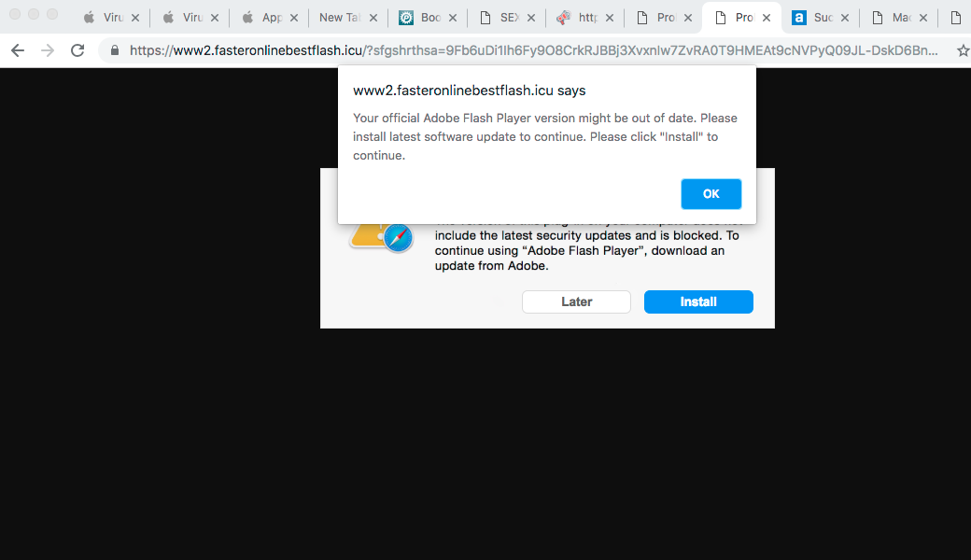The width and height of the screenshot is (971, 560).
Task: Click the browser forward arrow
Action: pos(47,50)
